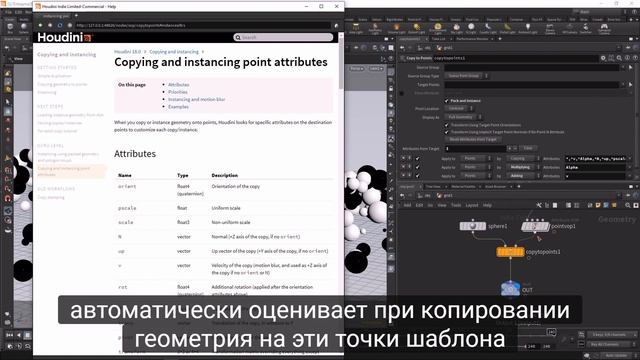The height and width of the screenshot is (360, 640).
Task: Create Sphere from the shelf
Action: point(24,28)
